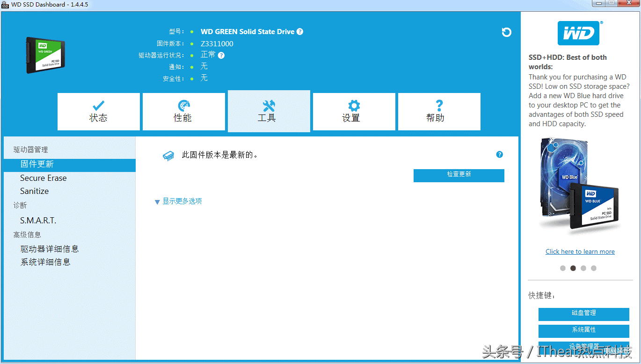The width and height of the screenshot is (641, 364).
Task: Click the 快捷键 label
Action: click(542, 296)
